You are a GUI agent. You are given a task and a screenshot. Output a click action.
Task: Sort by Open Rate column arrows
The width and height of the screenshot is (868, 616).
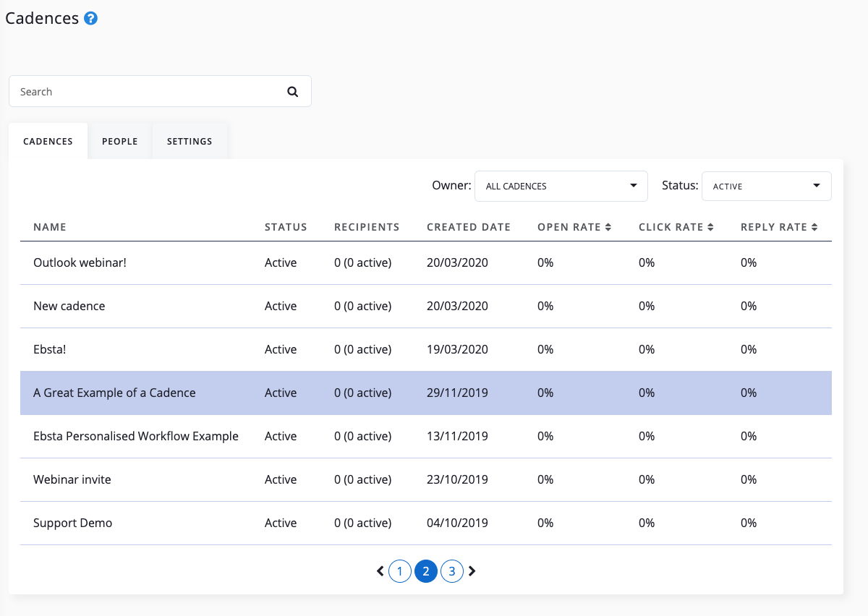(608, 227)
